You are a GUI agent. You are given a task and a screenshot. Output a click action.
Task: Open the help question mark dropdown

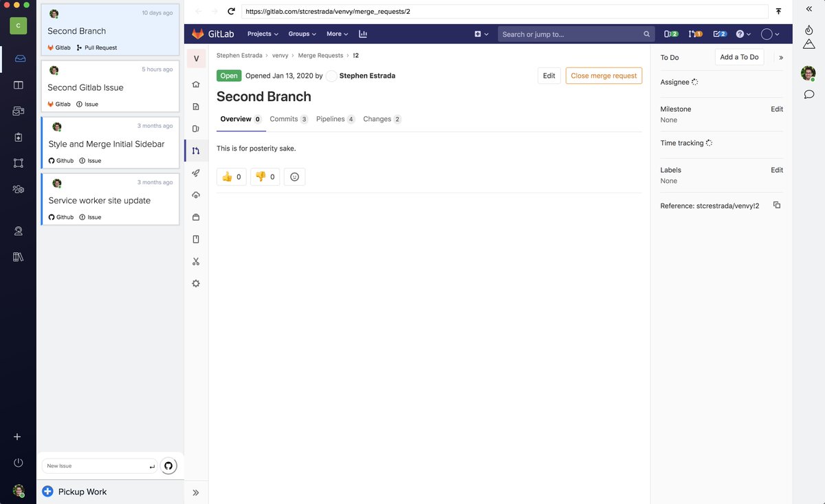[x=743, y=34]
